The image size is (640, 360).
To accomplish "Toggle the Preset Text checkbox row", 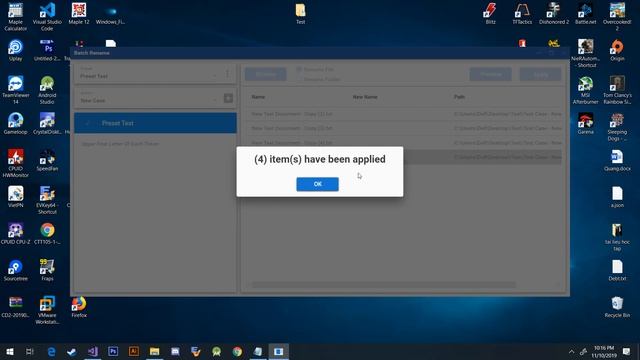I will pyautogui.click(x=155, y=123).
